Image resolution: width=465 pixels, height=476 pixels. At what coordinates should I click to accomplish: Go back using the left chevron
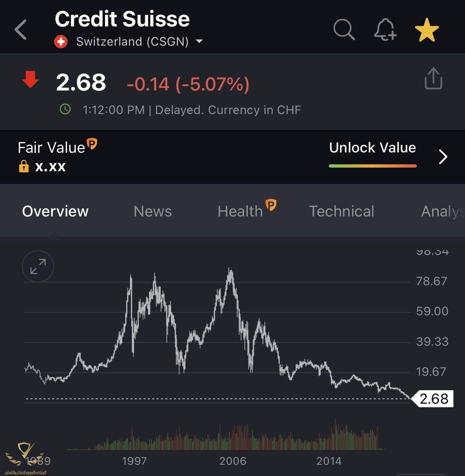[21, 30]
